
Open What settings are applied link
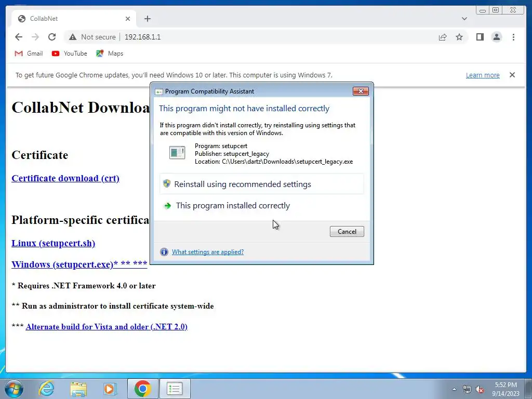(x=208, y=252)
